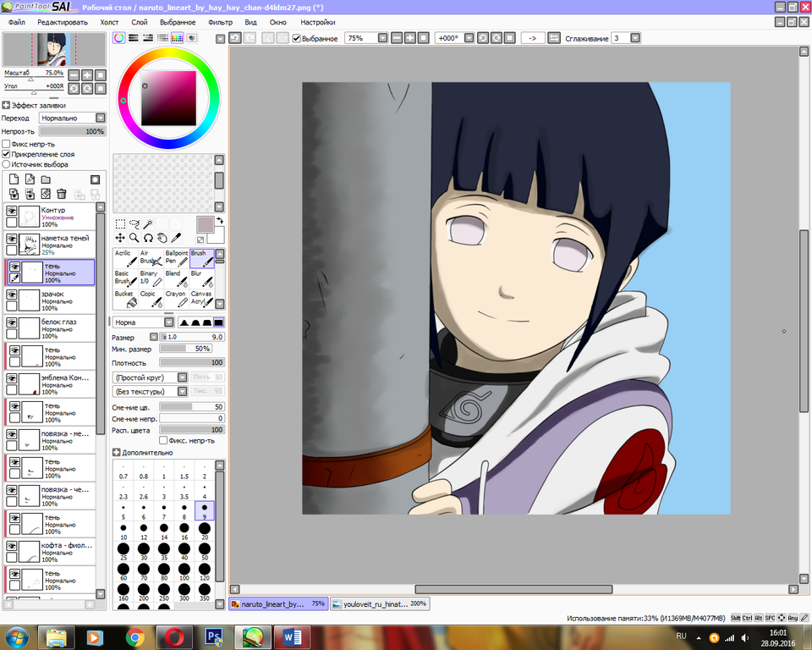Select the rotate canvas tool
This screenshot has width=812, height=650.
coord(148,238)
